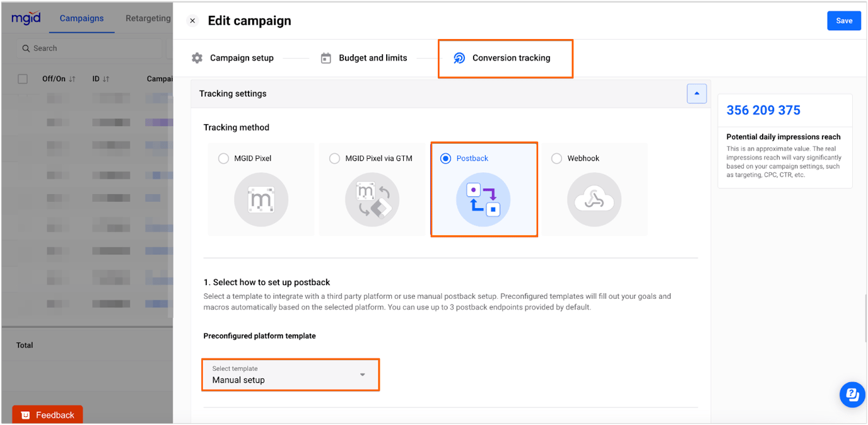This screenshot has height=425, width=868.
Task: Click the Feedback button
Action: [x=47, y=414]
